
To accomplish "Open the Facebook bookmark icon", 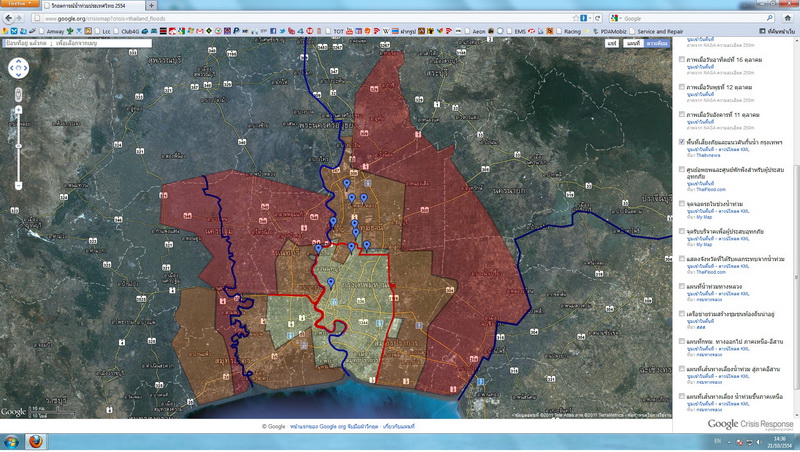I will point(273,31).
